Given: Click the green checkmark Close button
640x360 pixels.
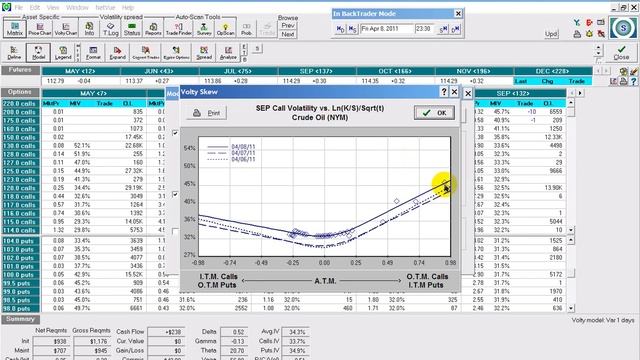Looking at the screenshot, I should [621, 53].
